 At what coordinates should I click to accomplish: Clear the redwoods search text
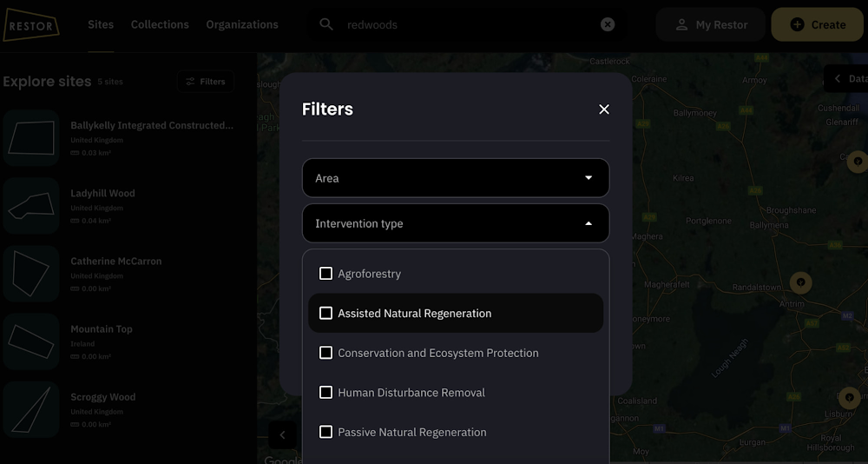pyautogui.click(x=608, y=24)
